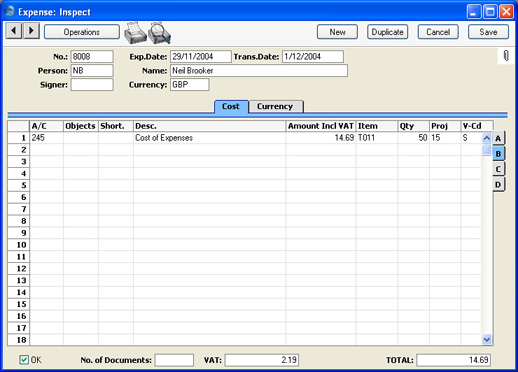
Task: Click 'Cost of Expenses' description cell
Action: pos(209,138)
